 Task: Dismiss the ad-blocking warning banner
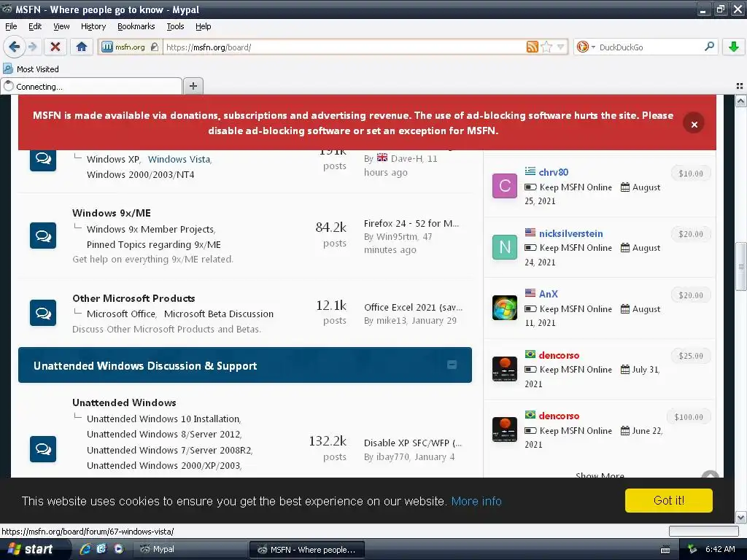click(694, 124)
